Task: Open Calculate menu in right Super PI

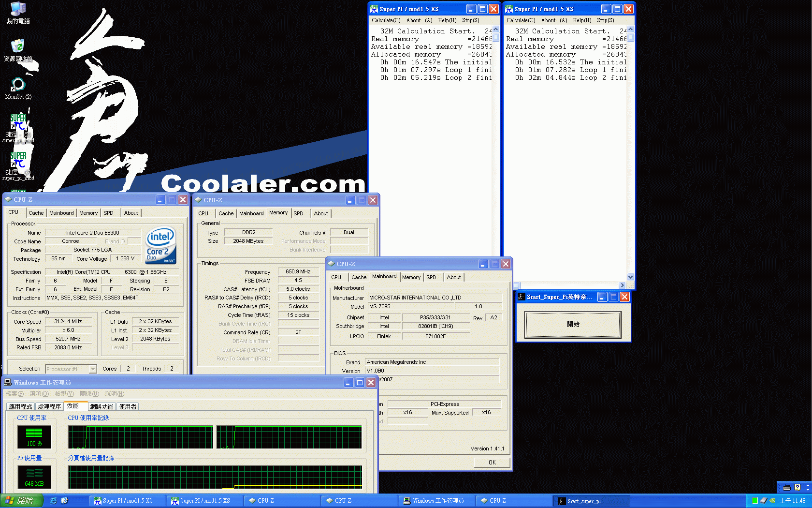Action: (x=521, y=20)
